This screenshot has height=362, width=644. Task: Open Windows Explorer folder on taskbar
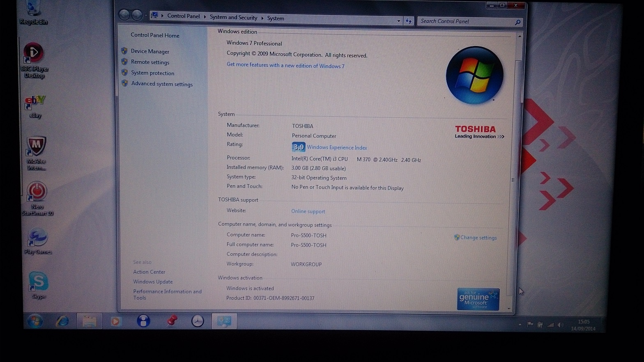tap(89, 321)
